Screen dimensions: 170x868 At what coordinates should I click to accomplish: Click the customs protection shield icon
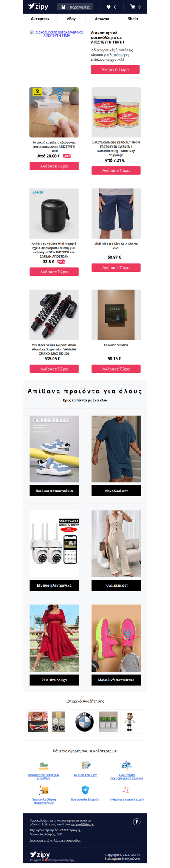pos(85,790)
